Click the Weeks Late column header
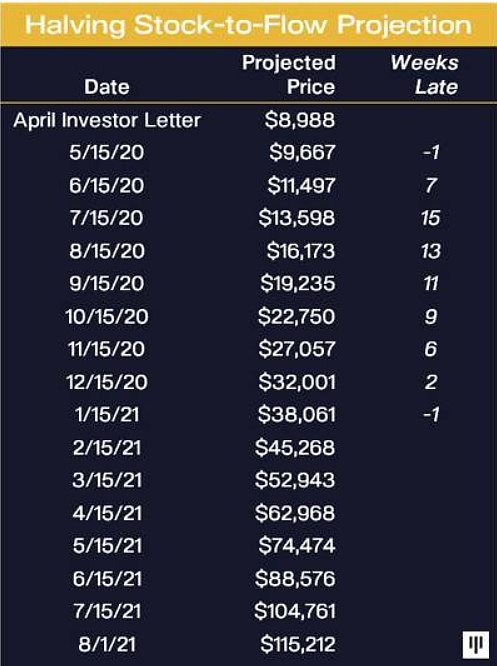 [x=425, y=75]
